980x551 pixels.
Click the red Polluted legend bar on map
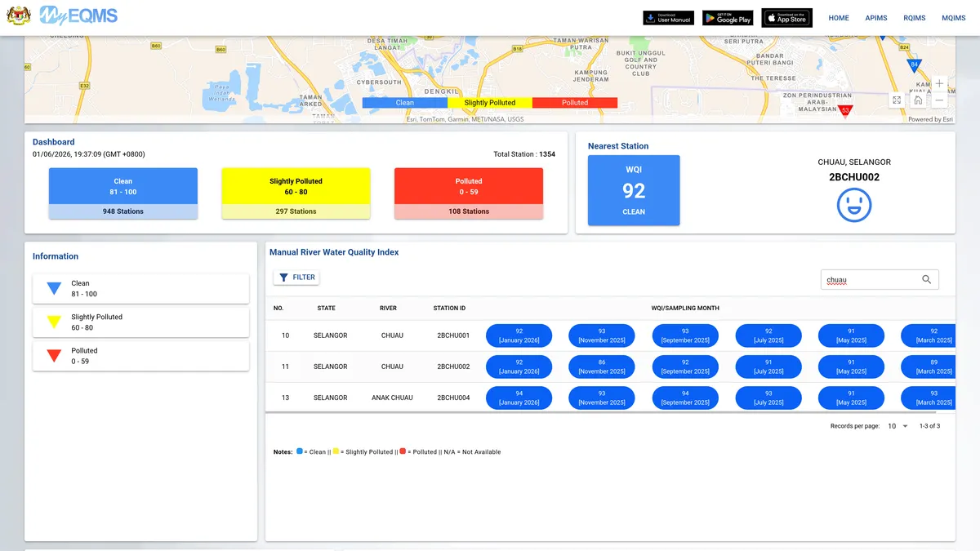tap(575, 103)
